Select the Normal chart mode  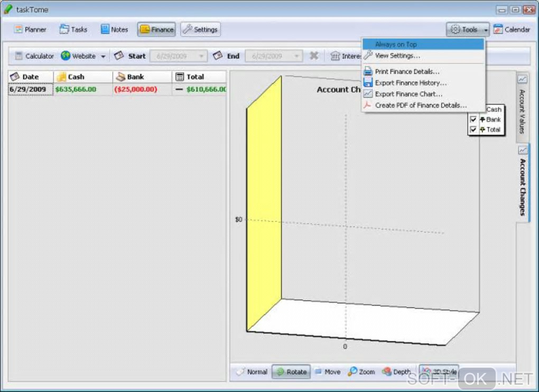pos(252,372)
